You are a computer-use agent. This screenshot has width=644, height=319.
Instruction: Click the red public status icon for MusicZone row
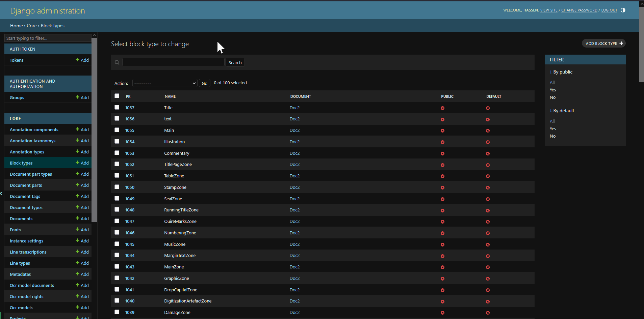click(442, 244)
